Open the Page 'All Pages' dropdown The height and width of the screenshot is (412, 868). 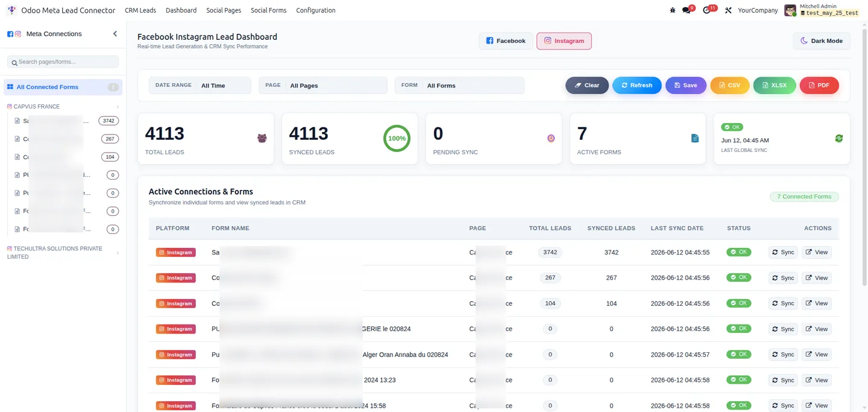[x=323, y=86]
